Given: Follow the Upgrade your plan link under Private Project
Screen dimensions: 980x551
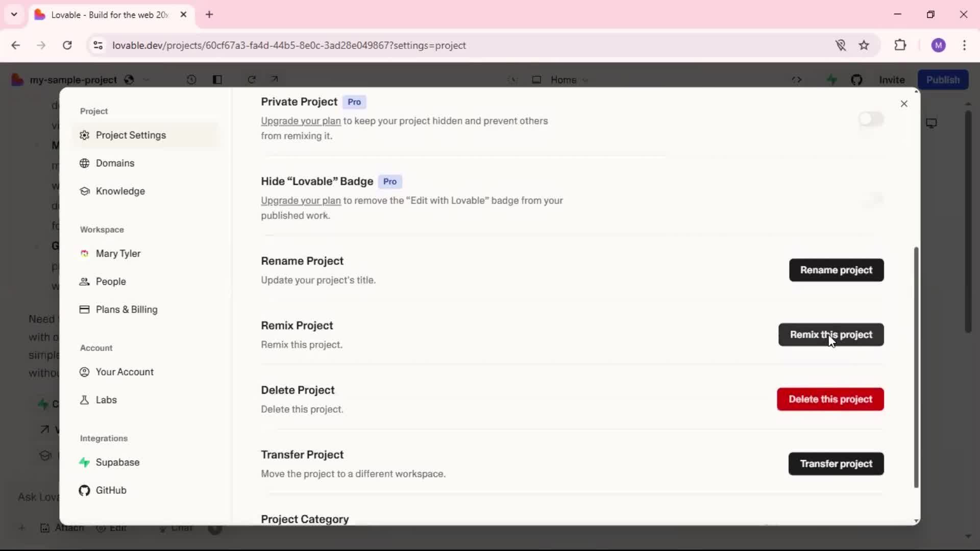Looking at the screenshot, I should click(x=301, y=121).
